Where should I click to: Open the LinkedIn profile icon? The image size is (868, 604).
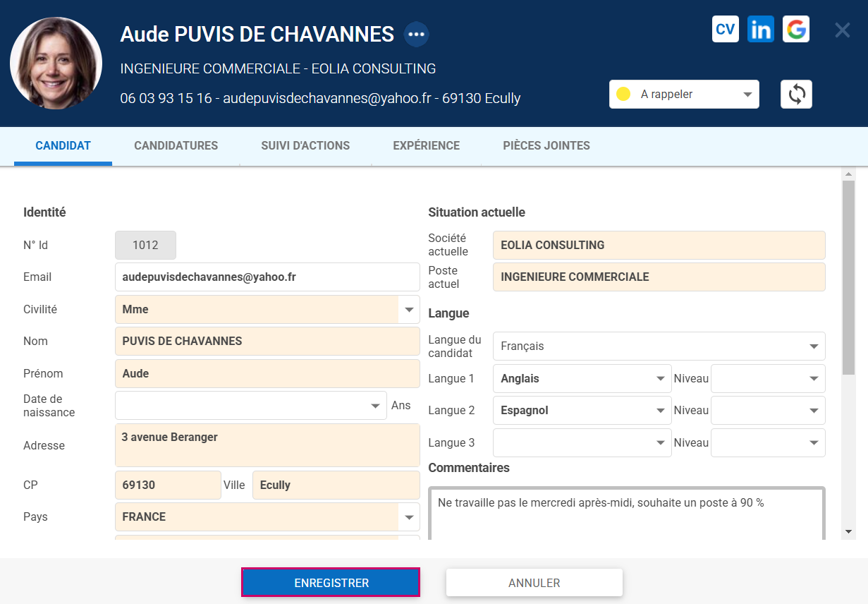[760, 30]
